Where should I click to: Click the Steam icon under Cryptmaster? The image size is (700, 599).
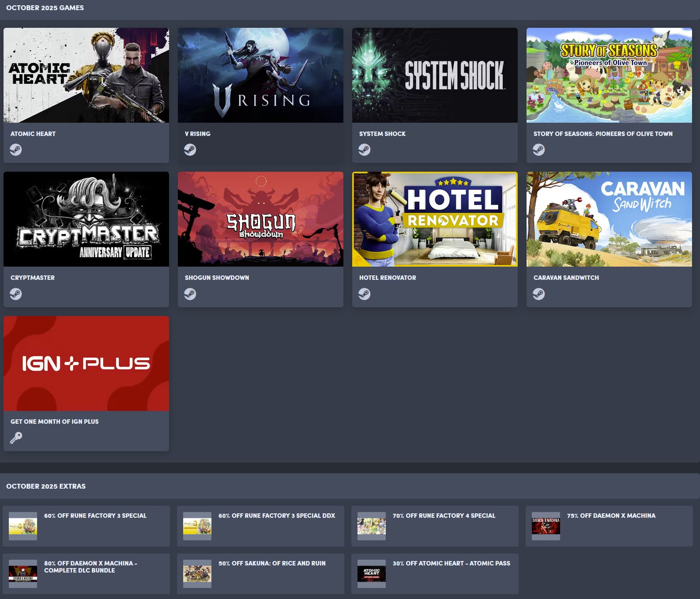click(16, 294)
